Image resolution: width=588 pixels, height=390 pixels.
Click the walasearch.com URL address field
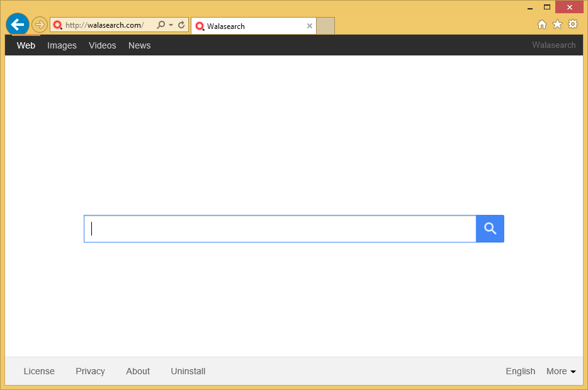coord(107,25)
